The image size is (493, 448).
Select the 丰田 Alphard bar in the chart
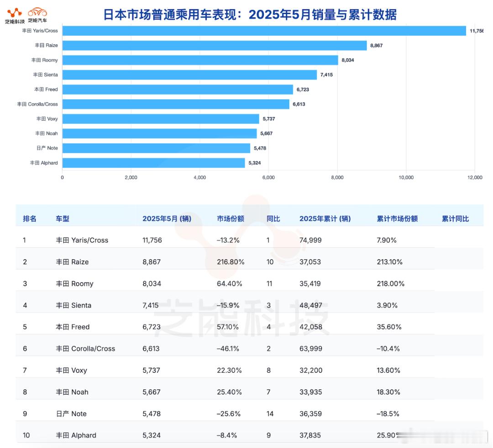tap(153, 163)
